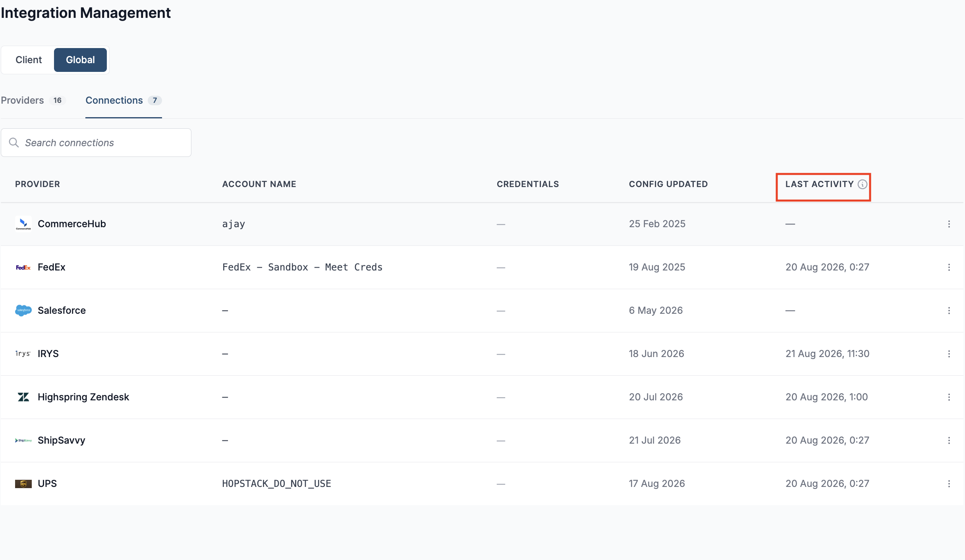Screen dimensions: 965x560
Task: Click the HOPSTACK_DO_NOT_USE account name
Action: 276,484
